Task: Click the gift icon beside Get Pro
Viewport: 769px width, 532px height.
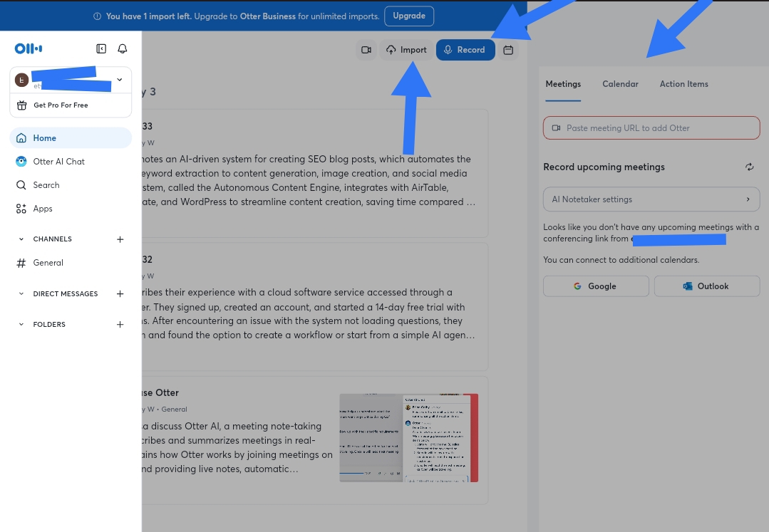Action: 21,105
